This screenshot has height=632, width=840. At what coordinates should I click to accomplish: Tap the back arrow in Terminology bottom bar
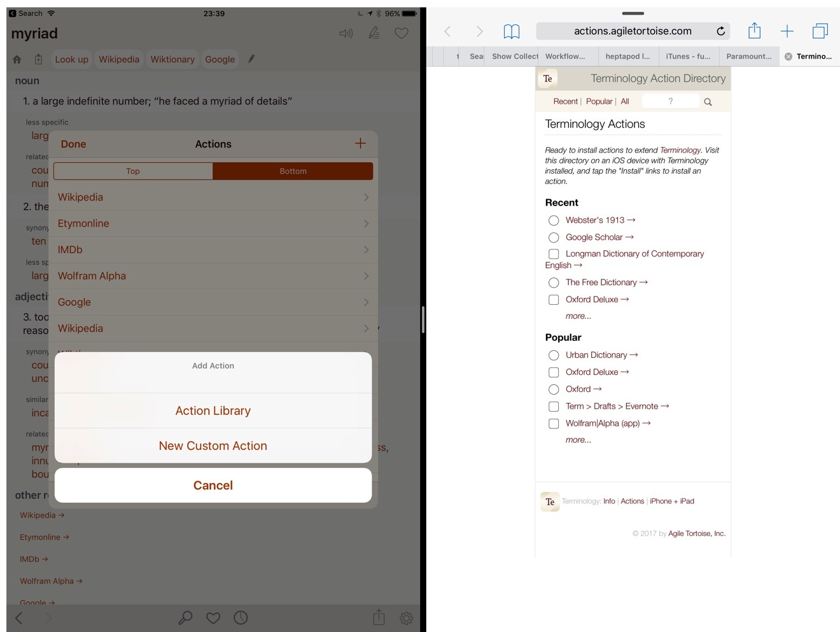click(19, 617)
